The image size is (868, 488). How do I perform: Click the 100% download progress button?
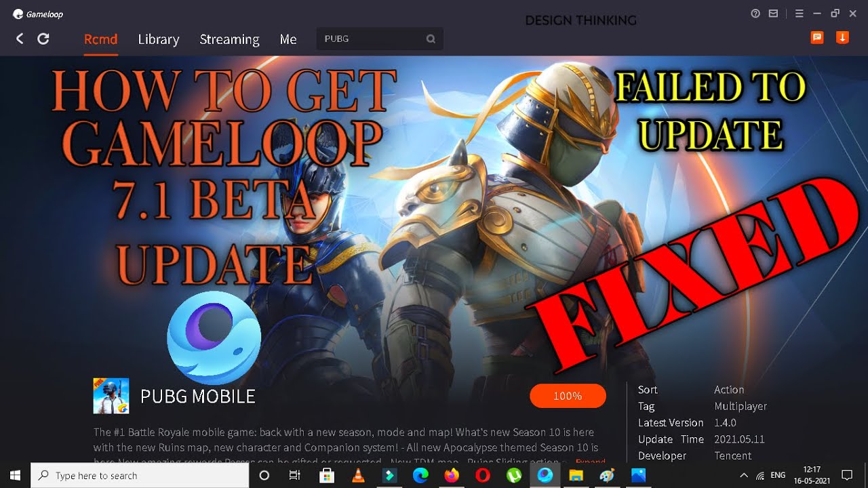[x=568, y=396]
